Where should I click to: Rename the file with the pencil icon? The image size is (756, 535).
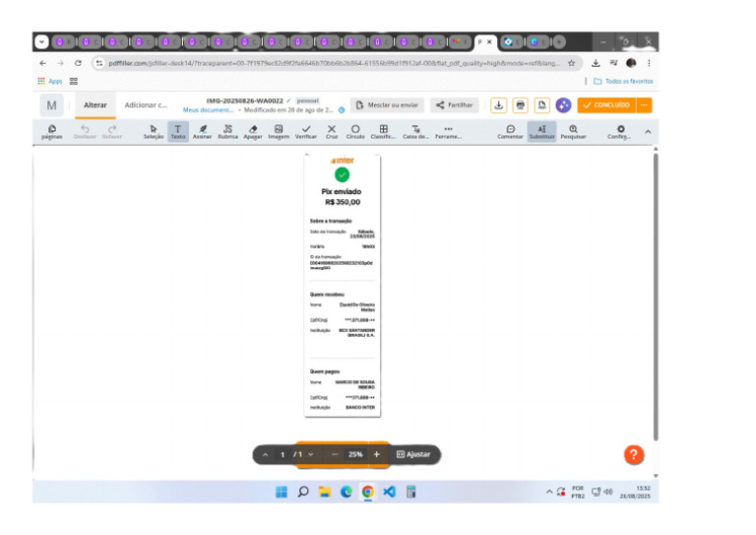coord(288,100)
